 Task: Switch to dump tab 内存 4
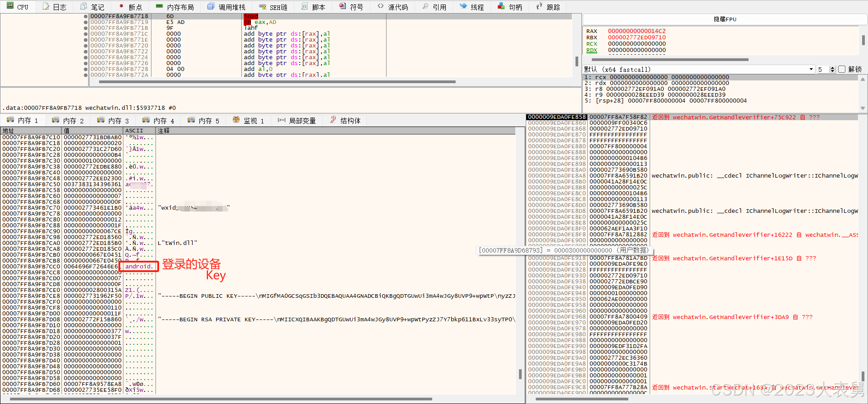(x=159, y=120)
